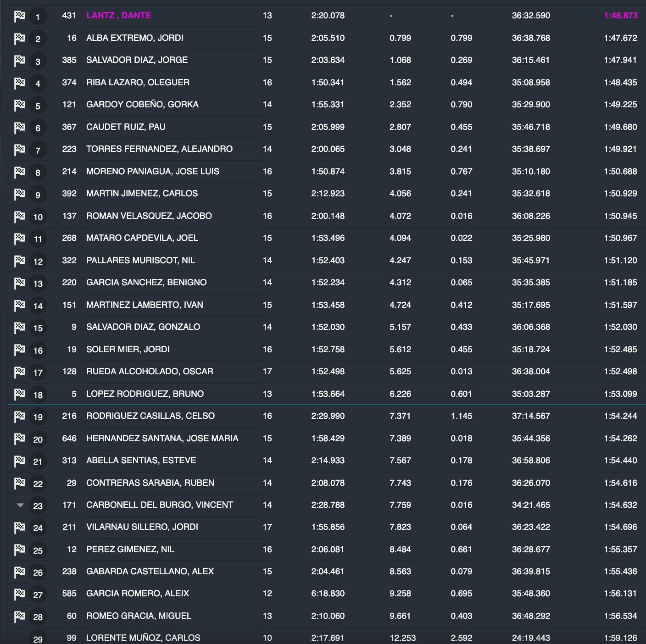Click the checkered flag in Riba Lazaro's row
Screen dimensions: 646x644
19,83
